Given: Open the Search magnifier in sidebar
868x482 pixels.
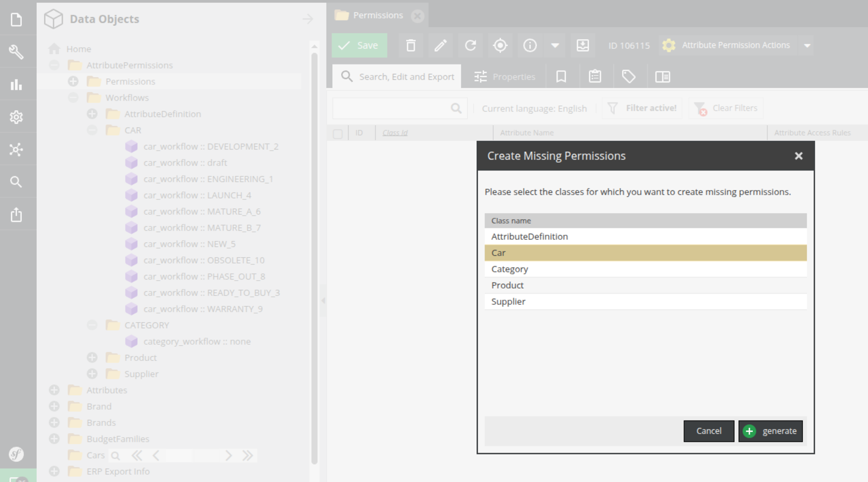Looking at the screenshot, I should coord(16,182).
